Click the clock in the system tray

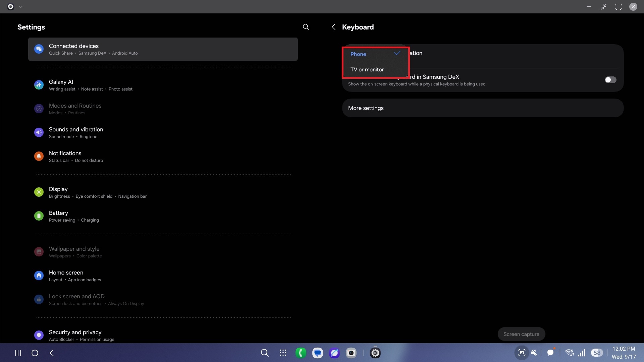pyautogui.click(x=624, y=353)
